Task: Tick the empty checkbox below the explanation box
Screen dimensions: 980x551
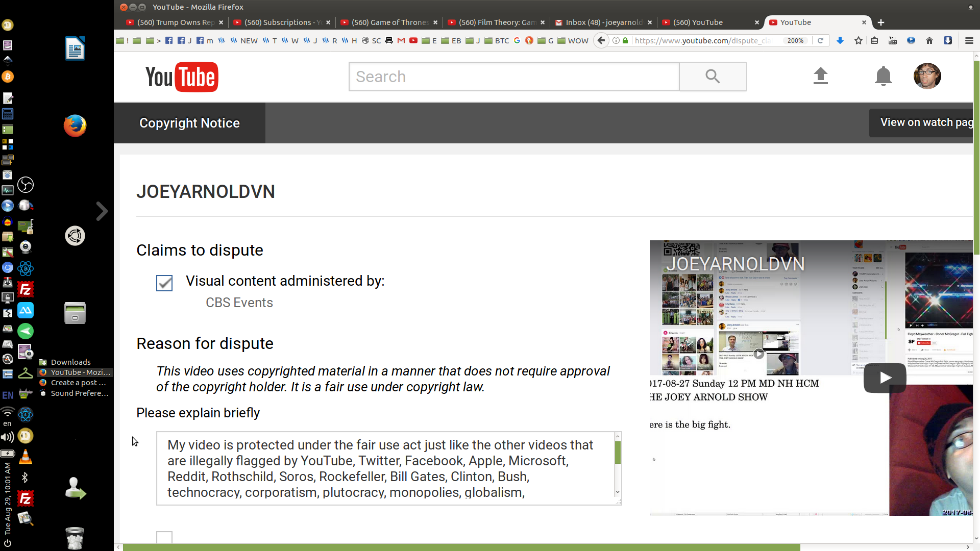Action: pyautogui.click(x=164, y=537)
